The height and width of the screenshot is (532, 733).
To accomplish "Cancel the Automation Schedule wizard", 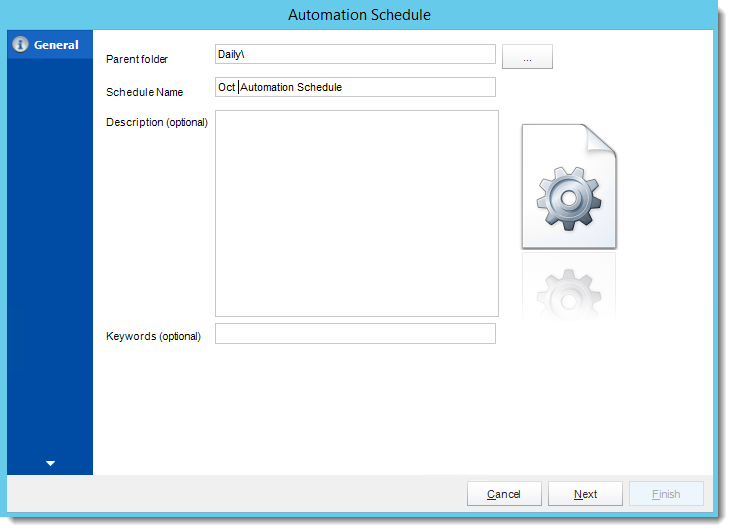I will click(x=504, y=494).
